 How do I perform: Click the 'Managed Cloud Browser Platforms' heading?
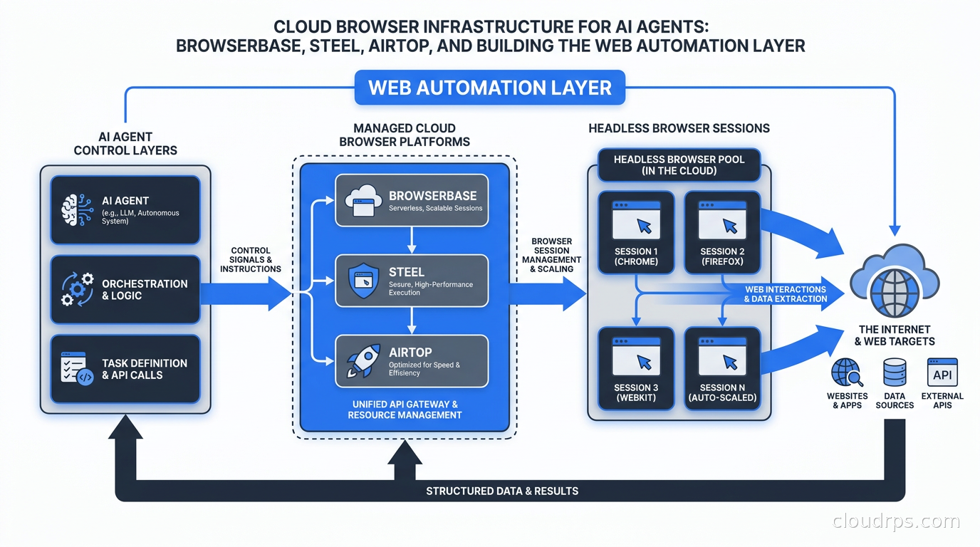[x=405, y=135]
